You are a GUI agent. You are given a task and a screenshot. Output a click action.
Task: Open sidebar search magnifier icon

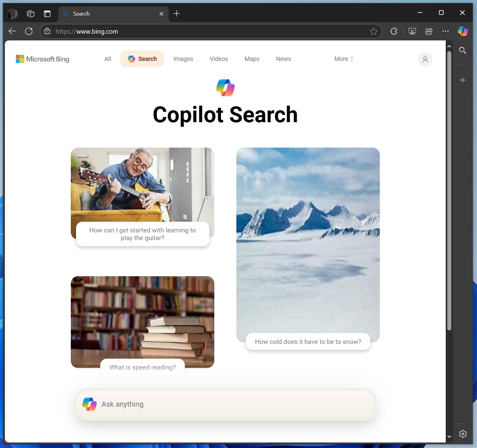pyautogui.click(x=463, y=51)
